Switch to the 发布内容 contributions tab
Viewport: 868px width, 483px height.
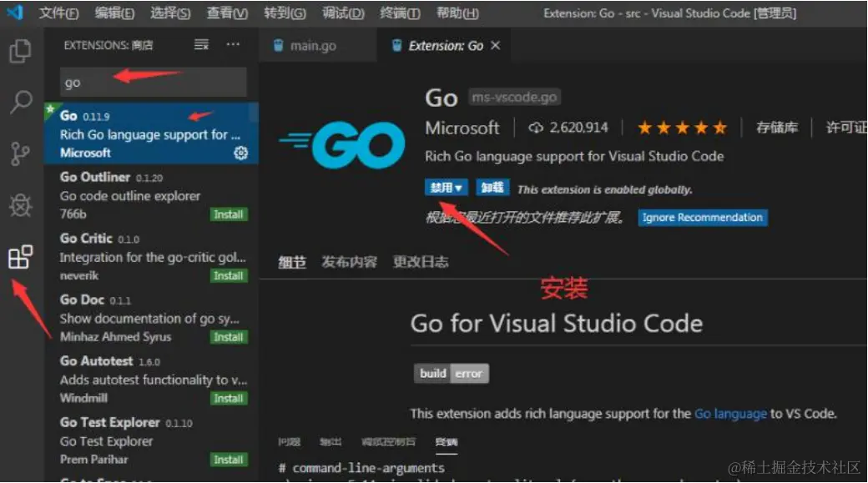(350, 262)
